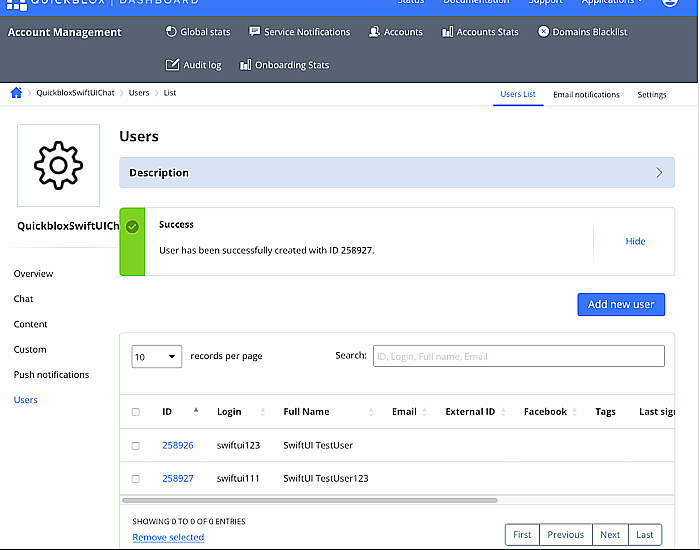
Task: Switch to the Settings tab
Action: [x=652, y=95]
